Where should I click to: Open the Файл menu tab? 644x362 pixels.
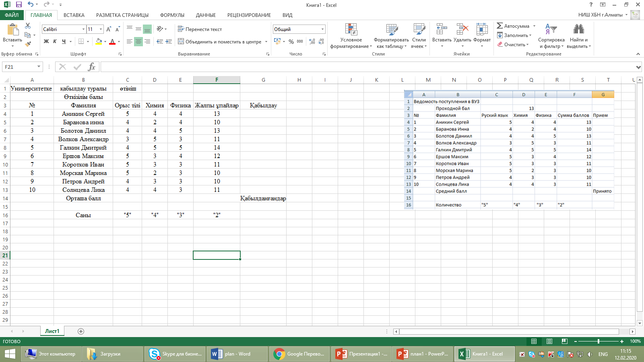12,15
